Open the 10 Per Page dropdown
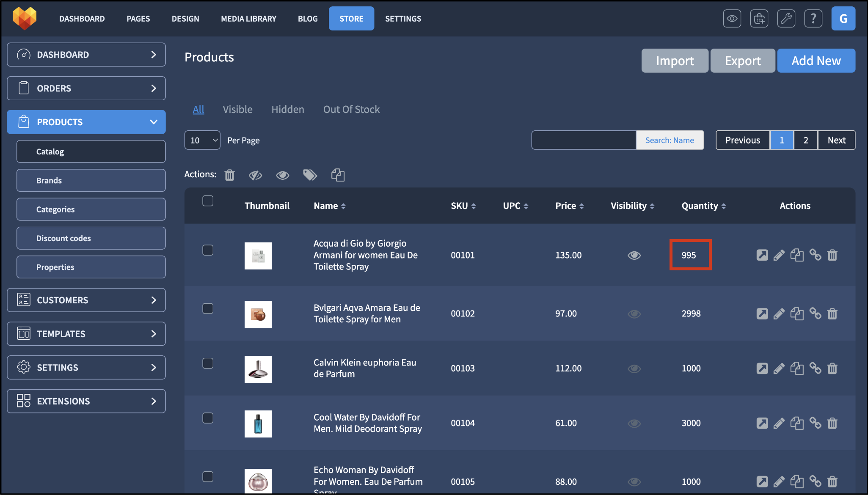 coord(202,140)
